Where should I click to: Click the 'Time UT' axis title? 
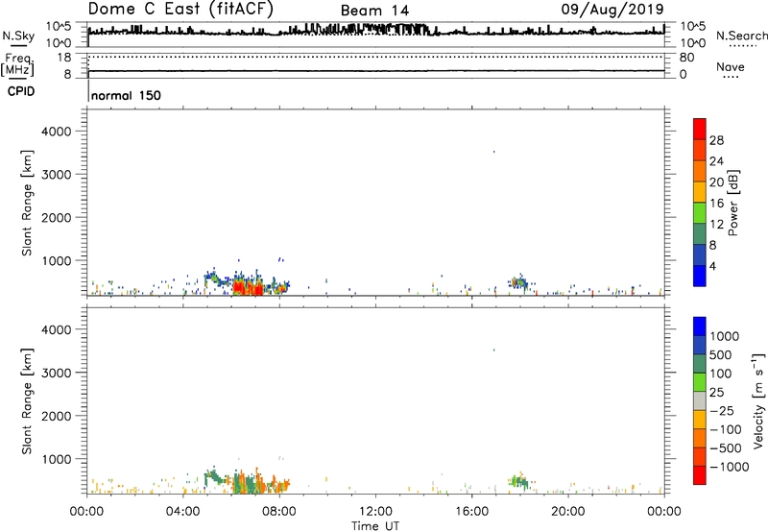[375, 526]
